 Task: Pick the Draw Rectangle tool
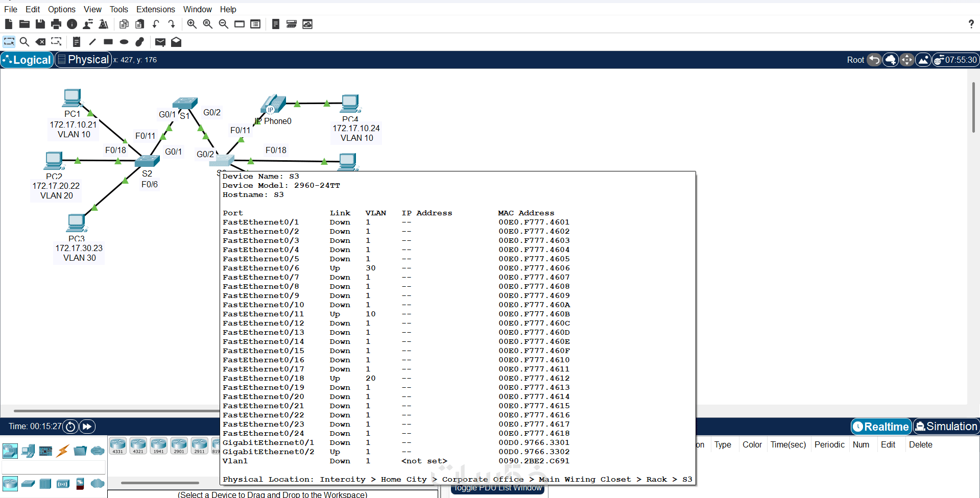coord(108,42)
